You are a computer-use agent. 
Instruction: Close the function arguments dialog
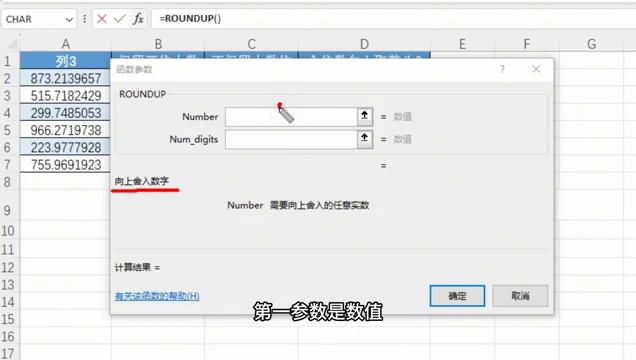click(x=536, y=69)
